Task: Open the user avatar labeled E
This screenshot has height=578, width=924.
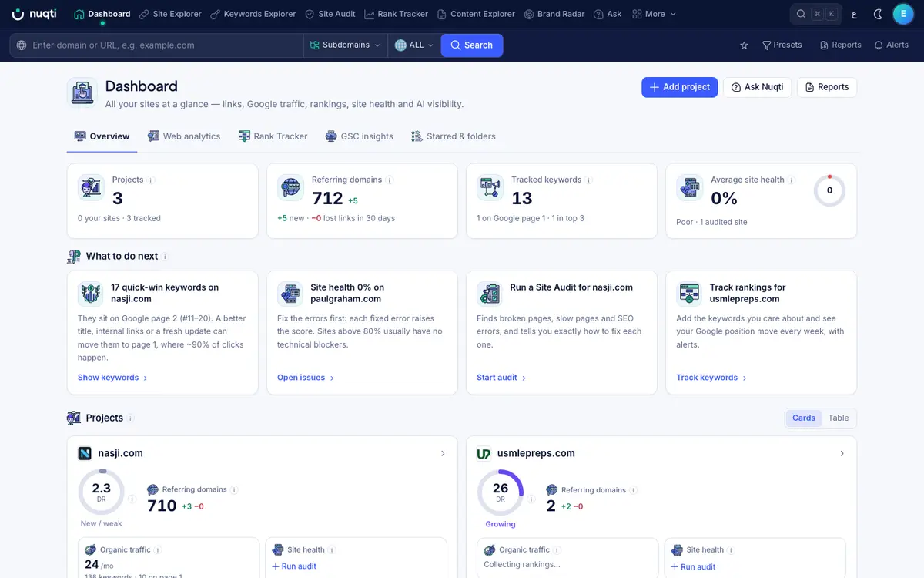Action: 903,14
